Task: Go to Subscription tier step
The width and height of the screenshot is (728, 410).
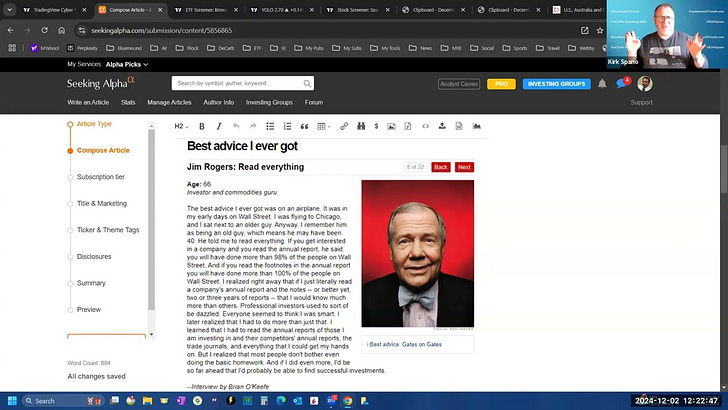Action: coord(101,177)
